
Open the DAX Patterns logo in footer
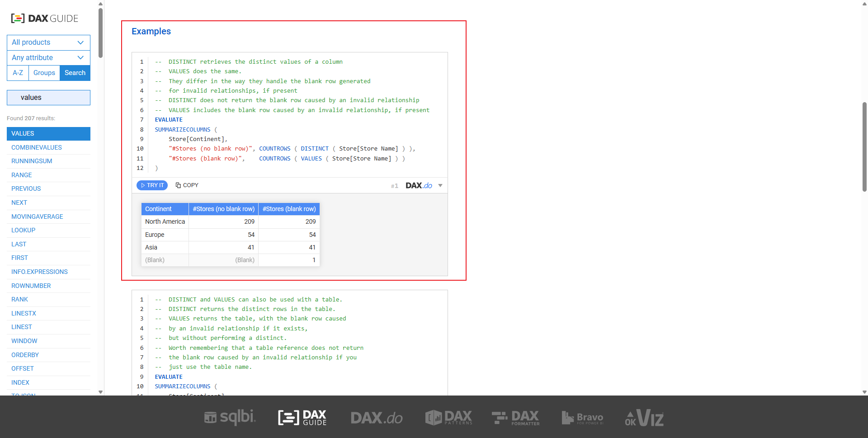(448, 417)
